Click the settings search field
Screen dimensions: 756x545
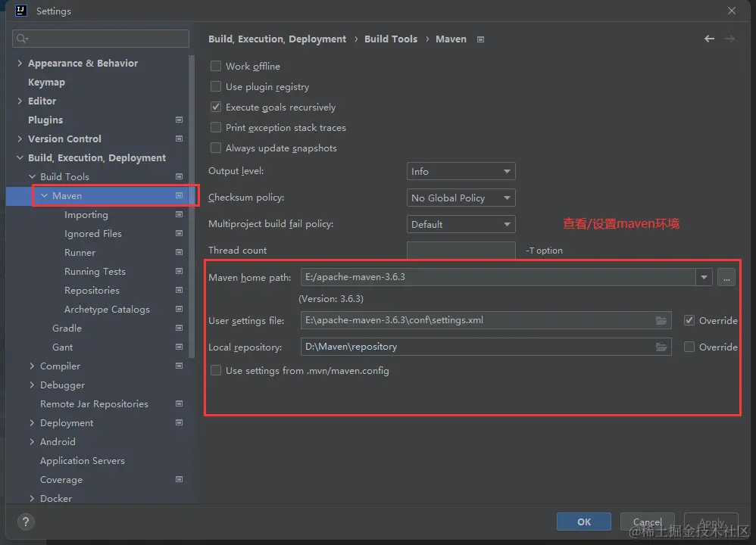(101, 39)
